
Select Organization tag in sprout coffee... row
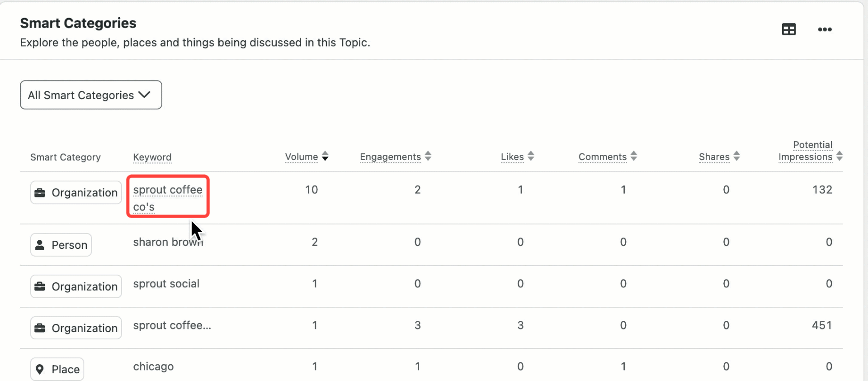point(76,328)
